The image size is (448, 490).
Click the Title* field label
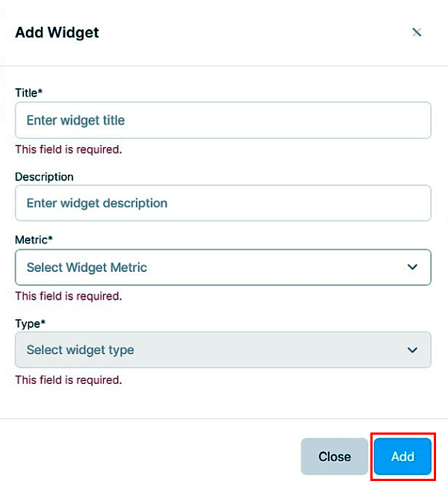29,93
